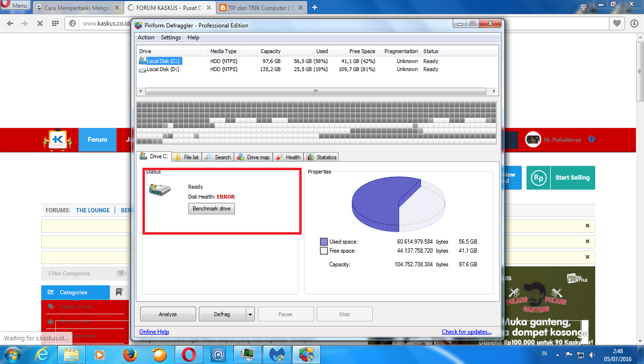Go back in Opera browser
This screenshot has width=644, height=364.
(x=10, y=23)
